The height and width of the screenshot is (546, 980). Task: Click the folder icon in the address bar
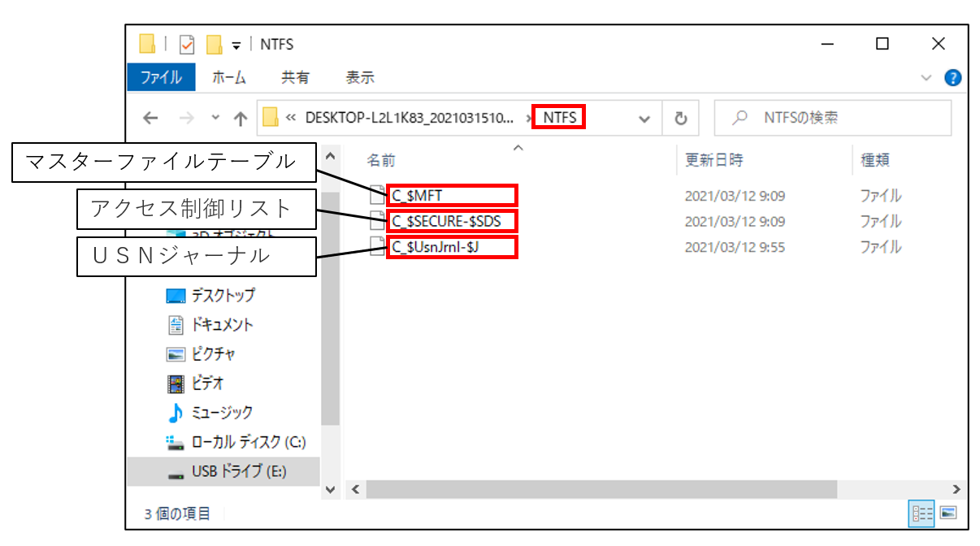coord(271,118)
